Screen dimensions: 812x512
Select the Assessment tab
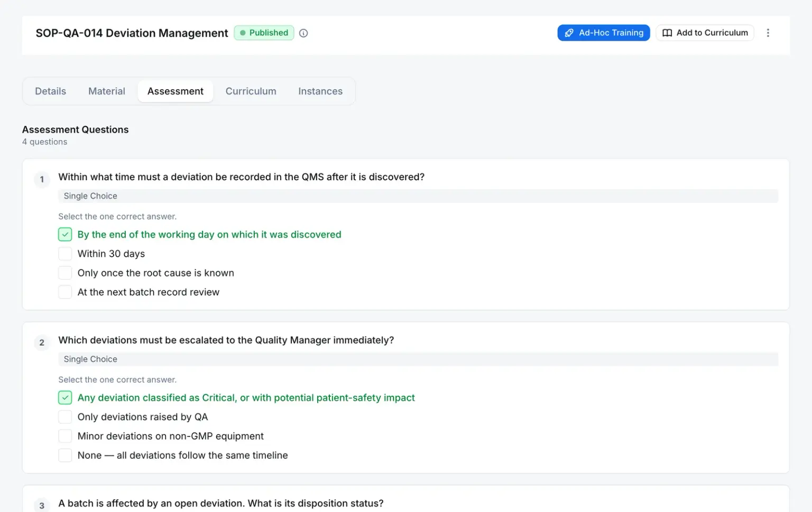[176, 91]
